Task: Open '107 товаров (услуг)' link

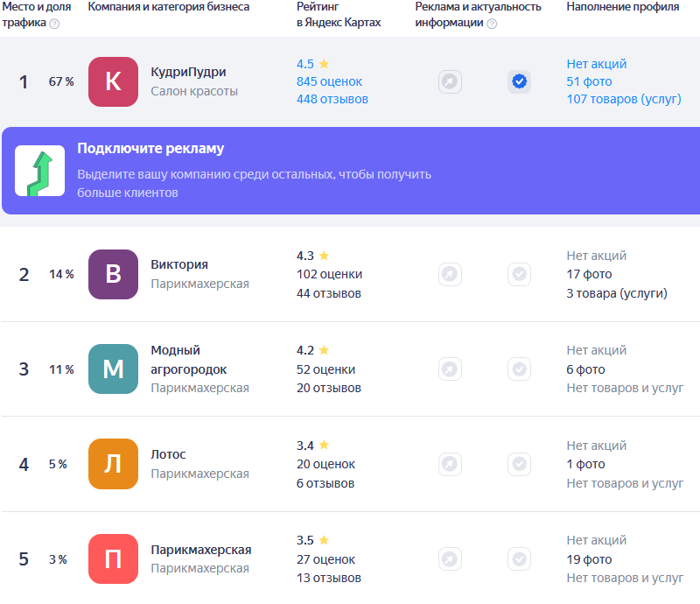Action: pyautogui.click(x=623, y=99)
